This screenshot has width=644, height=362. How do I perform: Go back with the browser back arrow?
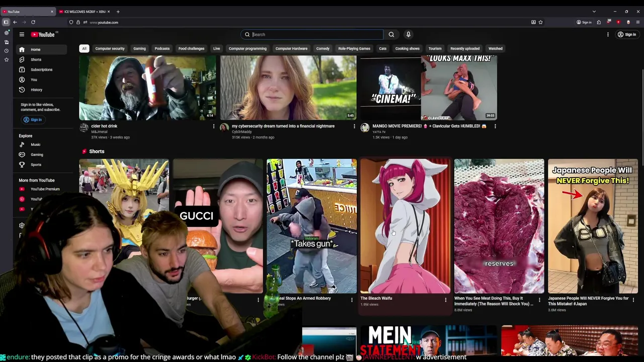[15, 22]
